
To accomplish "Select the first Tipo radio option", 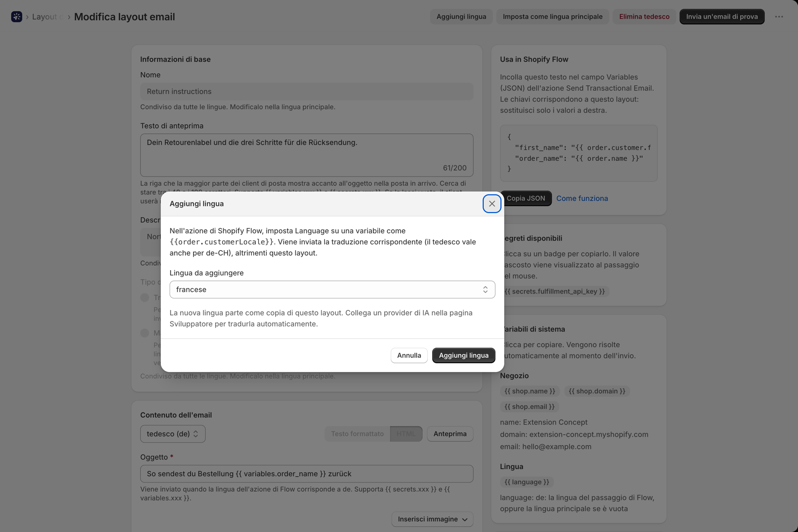I will [x=145, y=298].
